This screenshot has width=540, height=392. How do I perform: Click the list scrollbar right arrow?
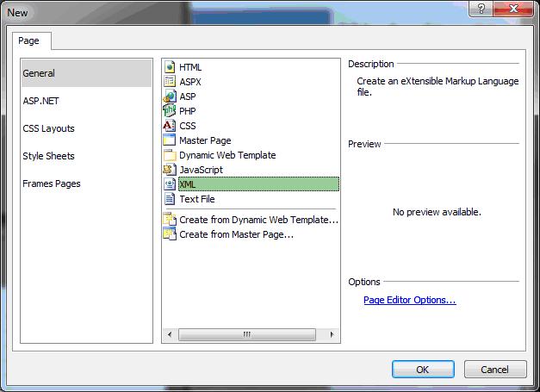click(x=332, y=334)
